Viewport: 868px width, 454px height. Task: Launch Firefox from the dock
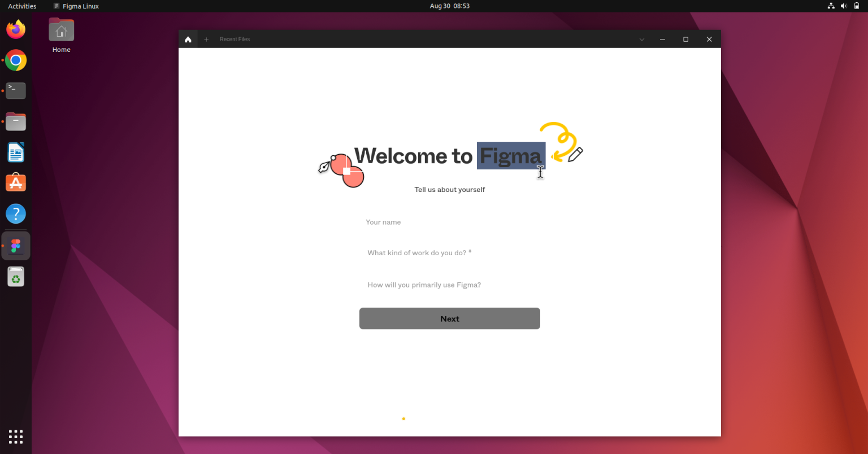pos(16,29)
